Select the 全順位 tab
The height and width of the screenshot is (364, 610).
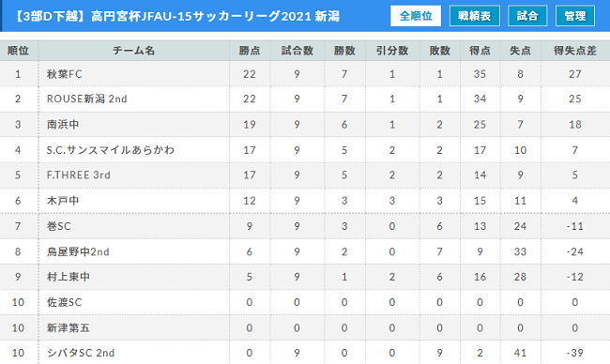416,16
